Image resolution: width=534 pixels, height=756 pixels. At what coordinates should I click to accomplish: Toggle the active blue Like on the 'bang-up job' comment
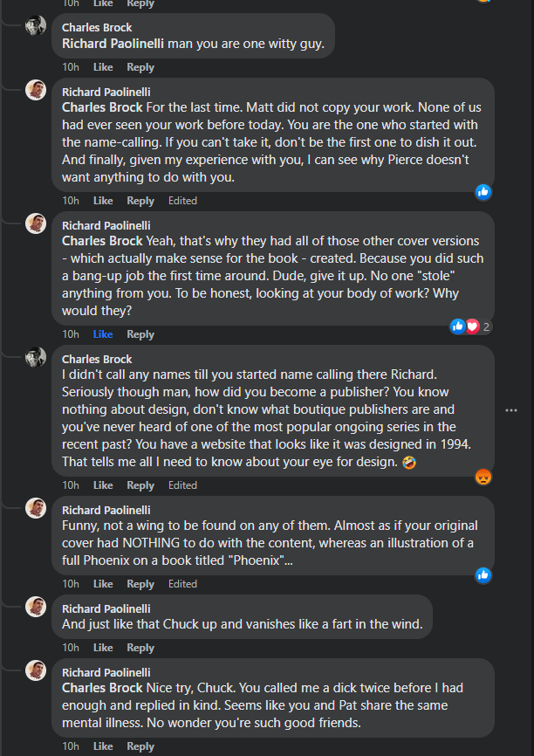(x=103, y=334)
